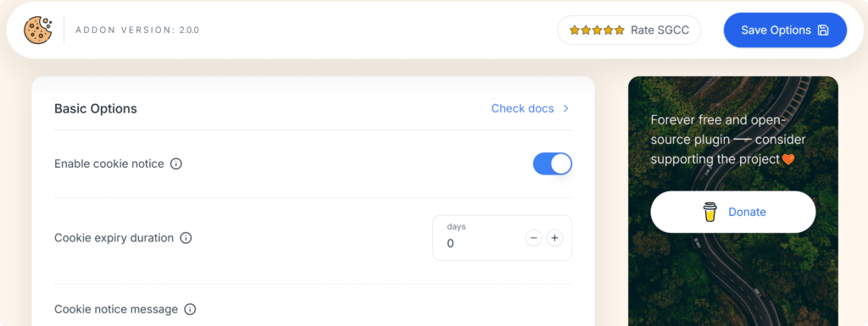This screenshot has height=326, width=868.
Task: Click the info icon beside Enable cookie notice
Action: (x=176, y=164)
